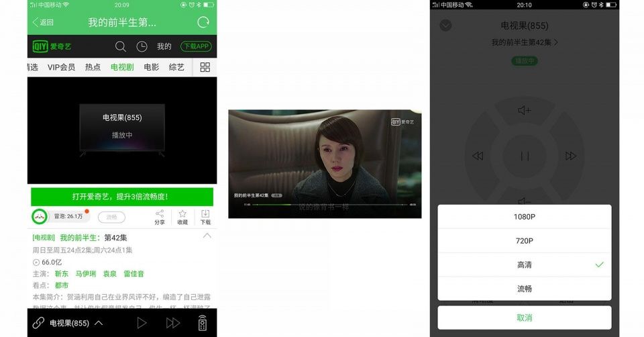The height and width of the screenshot is (337, 644).
Task: Open the [电视剧] category link
Action: (44, 238)
